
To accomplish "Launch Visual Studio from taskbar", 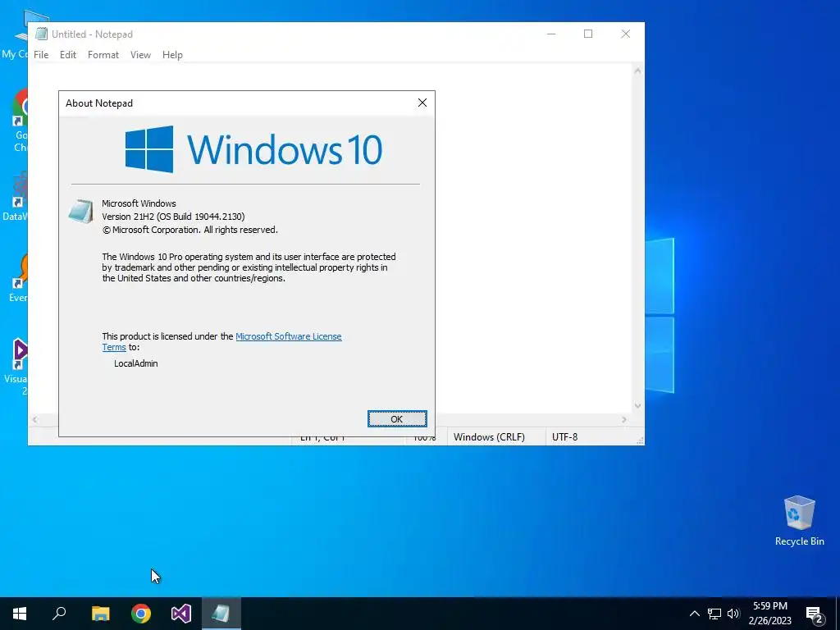I will point(181,614).
